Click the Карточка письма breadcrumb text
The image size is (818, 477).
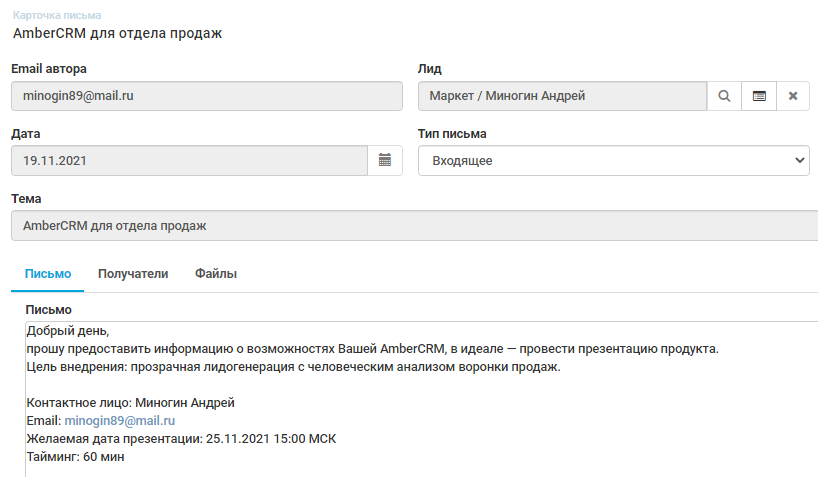(57, 16)
